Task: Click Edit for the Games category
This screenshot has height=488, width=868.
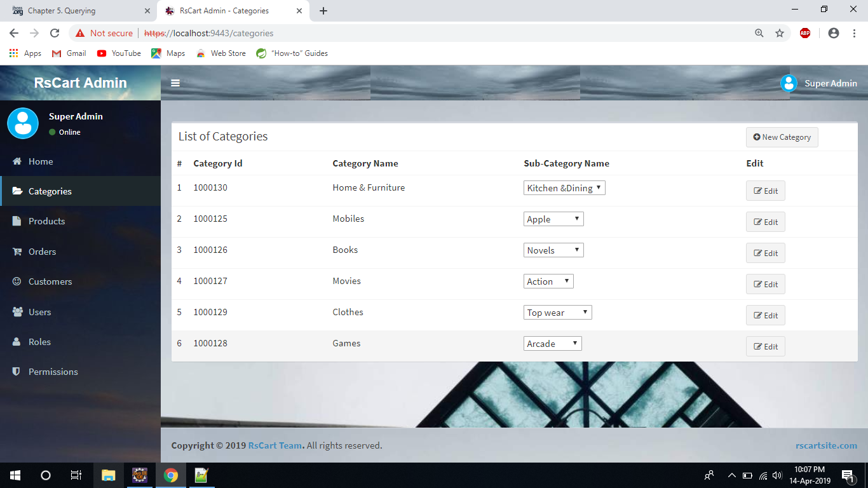Action: tap(765, 346)
